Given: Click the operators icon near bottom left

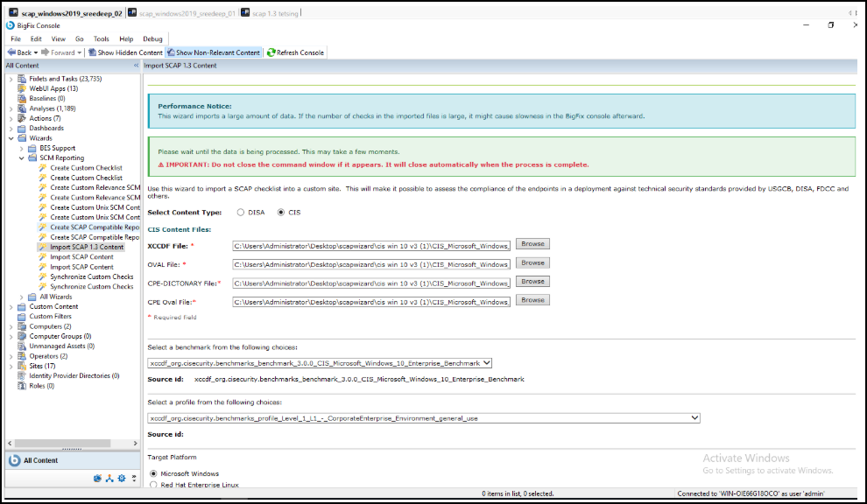Looking at the screenshot, I should point(109,478).
